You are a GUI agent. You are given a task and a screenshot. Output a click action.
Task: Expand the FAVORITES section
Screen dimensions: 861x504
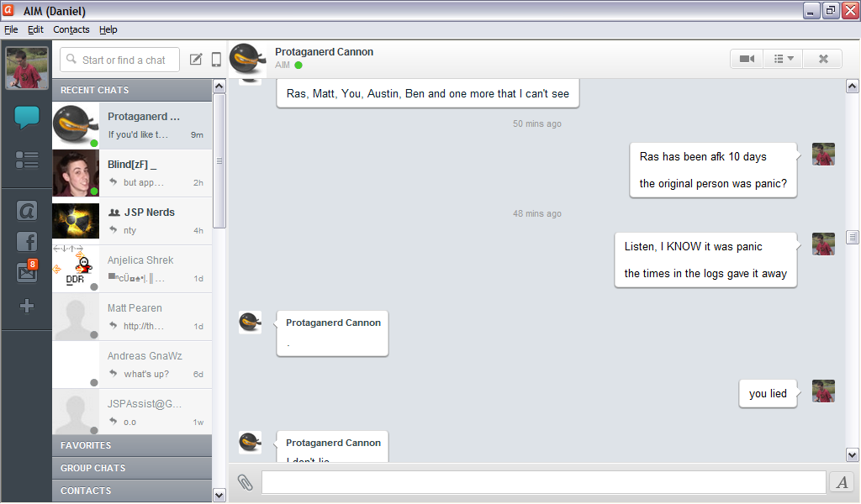pos(132,445)
